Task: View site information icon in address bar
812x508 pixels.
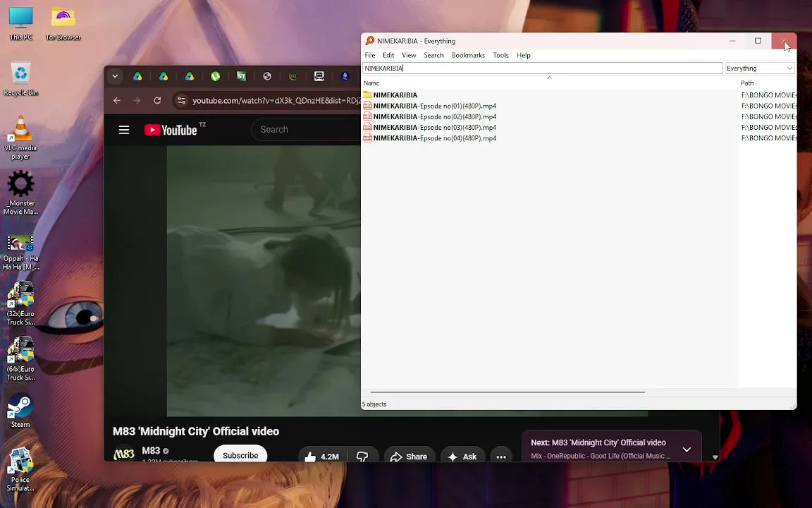Action: 181,101
